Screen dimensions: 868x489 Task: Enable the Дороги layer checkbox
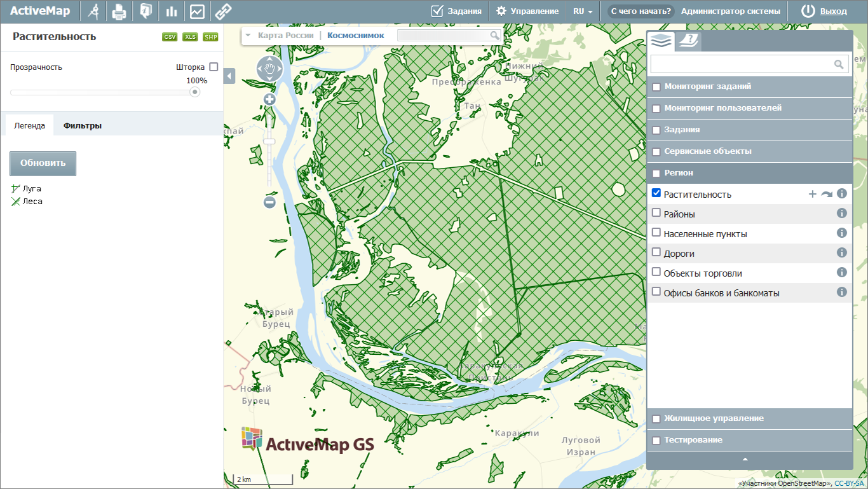(x=656, y=252)
